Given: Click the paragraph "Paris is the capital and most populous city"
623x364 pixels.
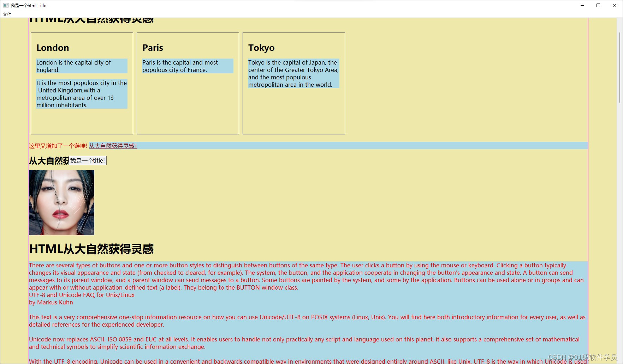Looking at the screenshot, I should pyautogui.click(x=188, y=66).
